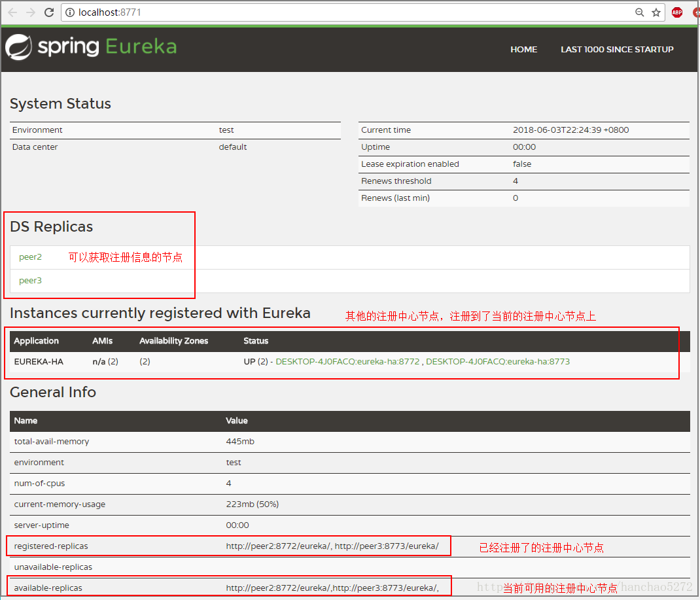Viewport: 700px width, 600px height.
Task: Open DESKTOP-4J0FACQ:eureka-ha:8772 instance link
Action: (347, 362)
